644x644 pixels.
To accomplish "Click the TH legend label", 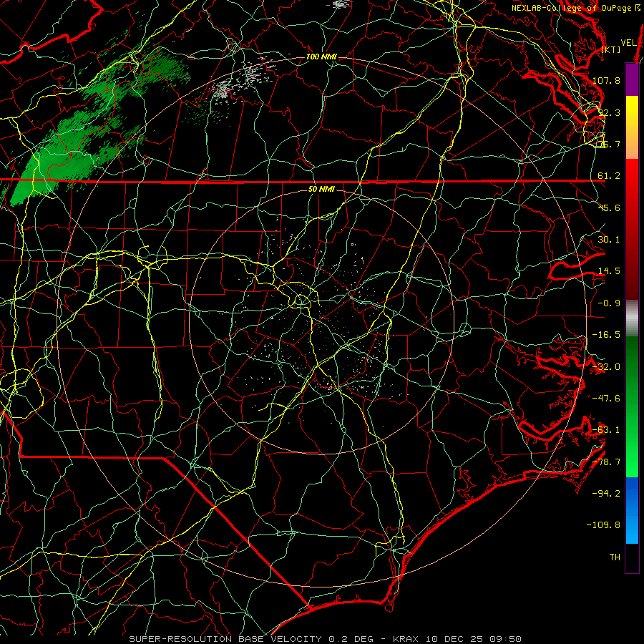I will pos(615,557).
